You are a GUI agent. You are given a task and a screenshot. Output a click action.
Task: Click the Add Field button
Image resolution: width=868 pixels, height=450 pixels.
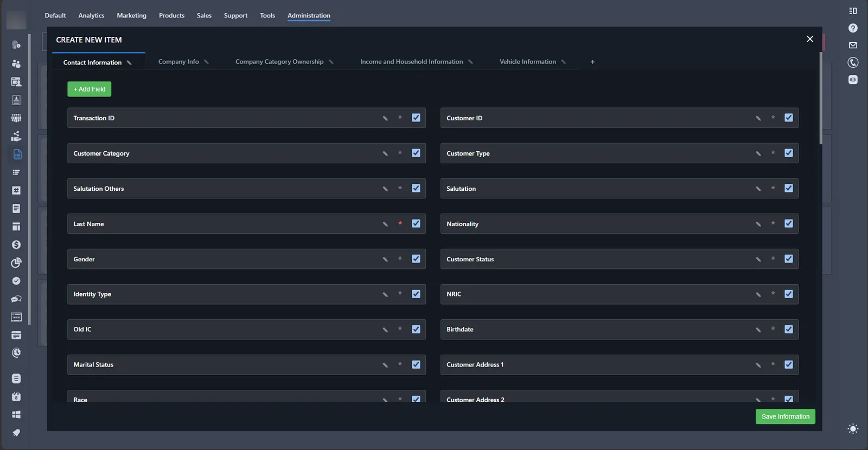90,89
